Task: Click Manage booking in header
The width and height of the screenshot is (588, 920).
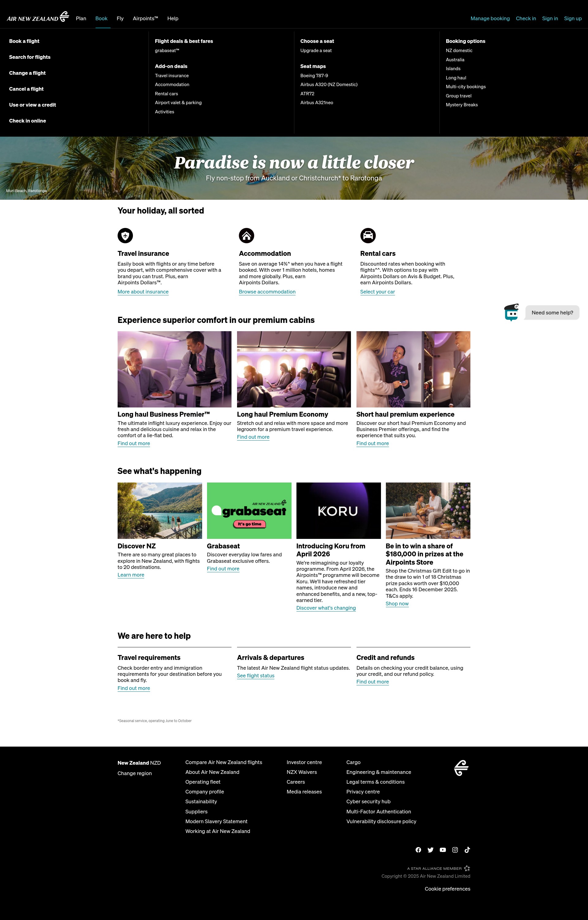Action: pos(490,18)
